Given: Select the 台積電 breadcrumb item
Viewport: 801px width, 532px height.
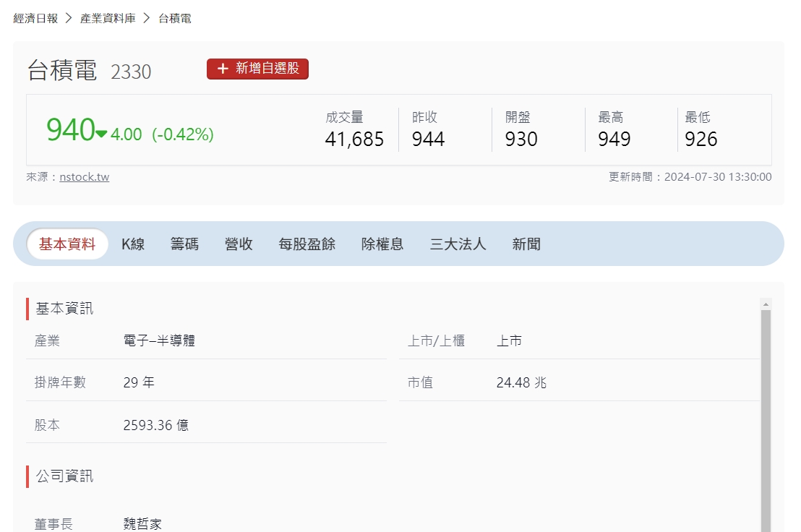Looking at the screenshot, I should 175,18.
